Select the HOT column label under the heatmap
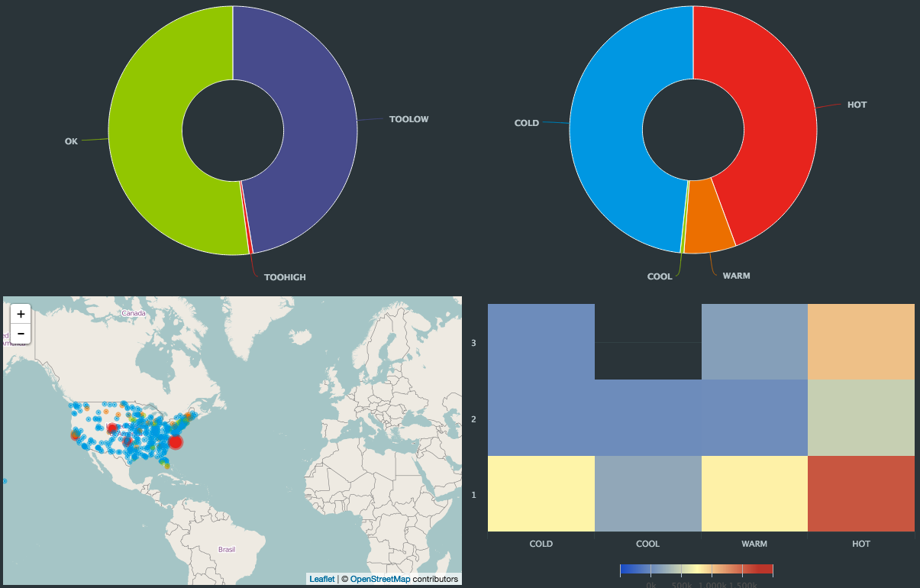Viewport: 920px width, 588px height. [x=861, y=544]
